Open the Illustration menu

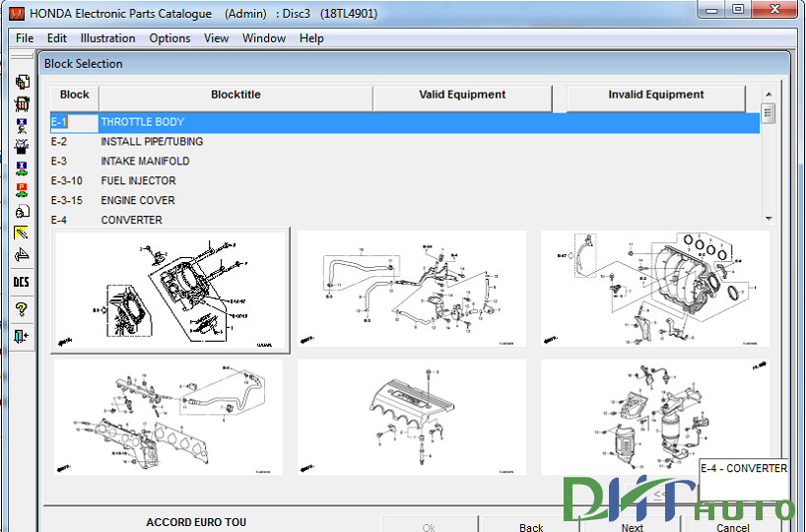[x=107, y=38]
